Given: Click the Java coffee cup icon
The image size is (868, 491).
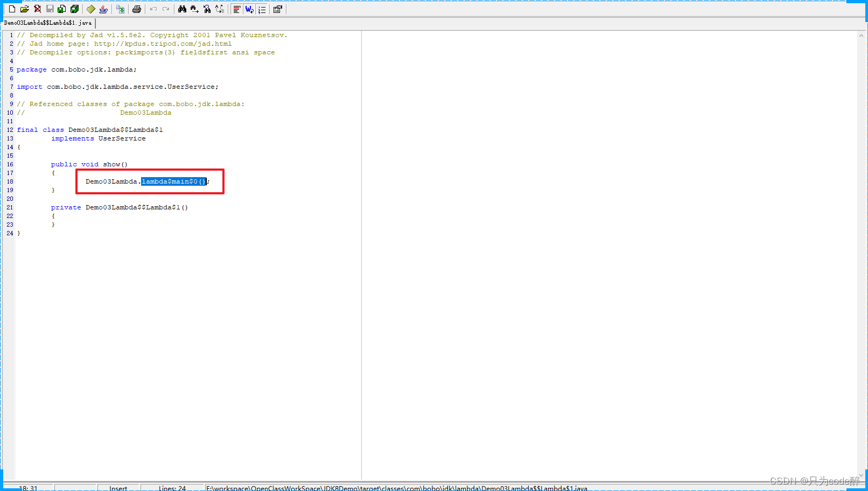Looking at the screenshot, I should point(103,9).
